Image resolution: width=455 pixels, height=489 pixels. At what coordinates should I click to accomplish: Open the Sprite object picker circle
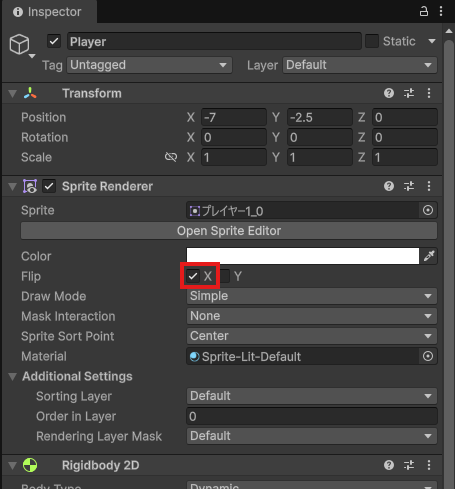coord(428,210)
